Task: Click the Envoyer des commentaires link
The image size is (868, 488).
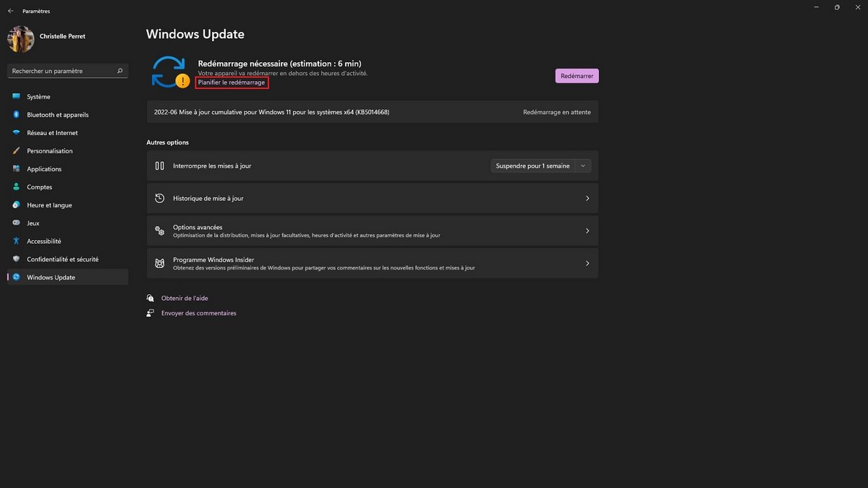Action: click(199, 313)
